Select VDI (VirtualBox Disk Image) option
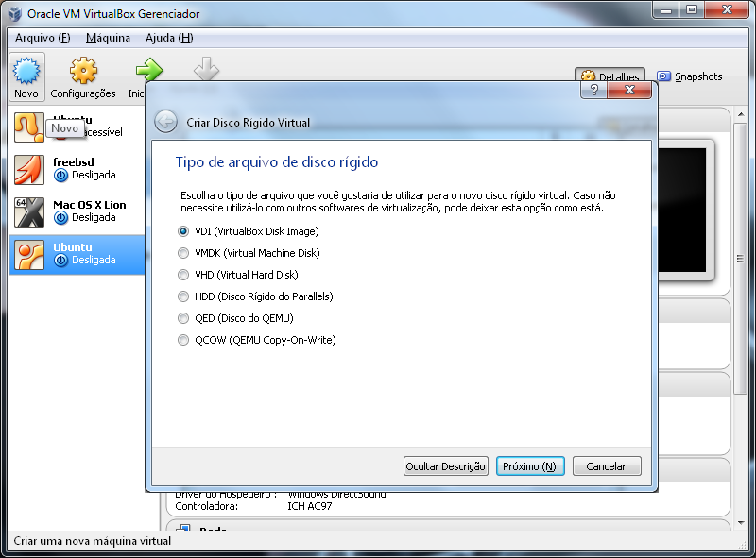The image size is (756, 558). 249,231
